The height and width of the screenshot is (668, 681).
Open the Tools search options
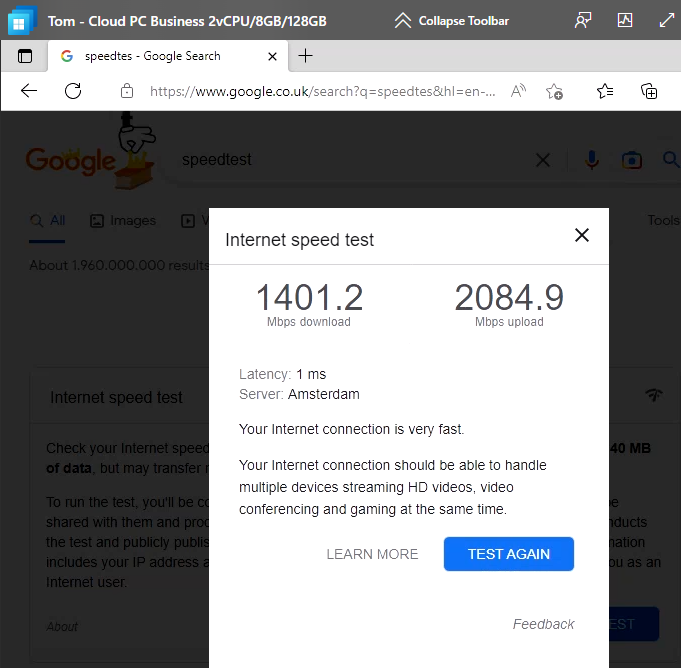pyautogui.click(x=663, y=220)
